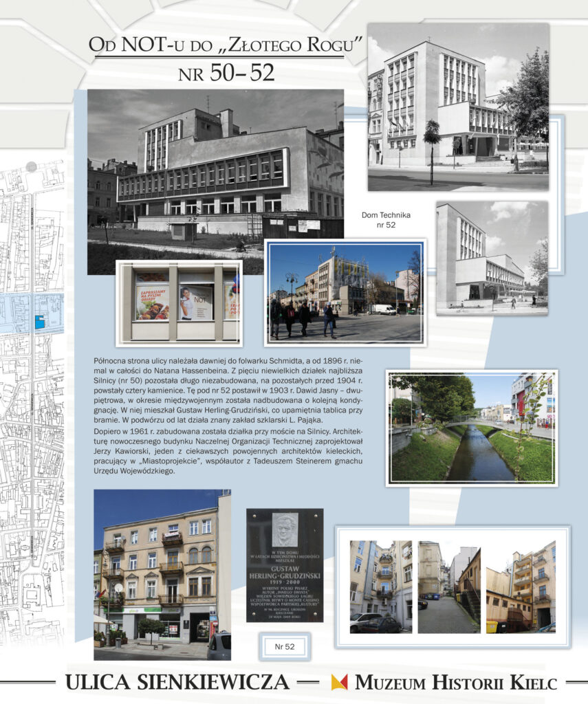
Task: Click the Nr 52 label box
Action: point(285,646)
